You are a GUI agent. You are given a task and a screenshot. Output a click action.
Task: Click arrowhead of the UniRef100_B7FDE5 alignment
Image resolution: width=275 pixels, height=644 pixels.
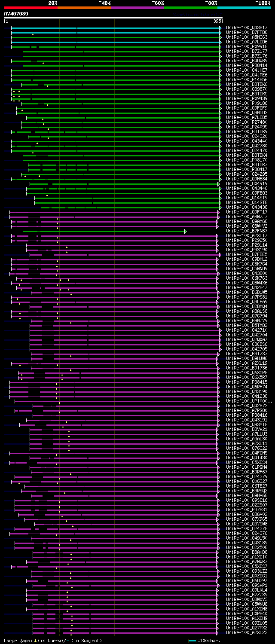point(220,255)
